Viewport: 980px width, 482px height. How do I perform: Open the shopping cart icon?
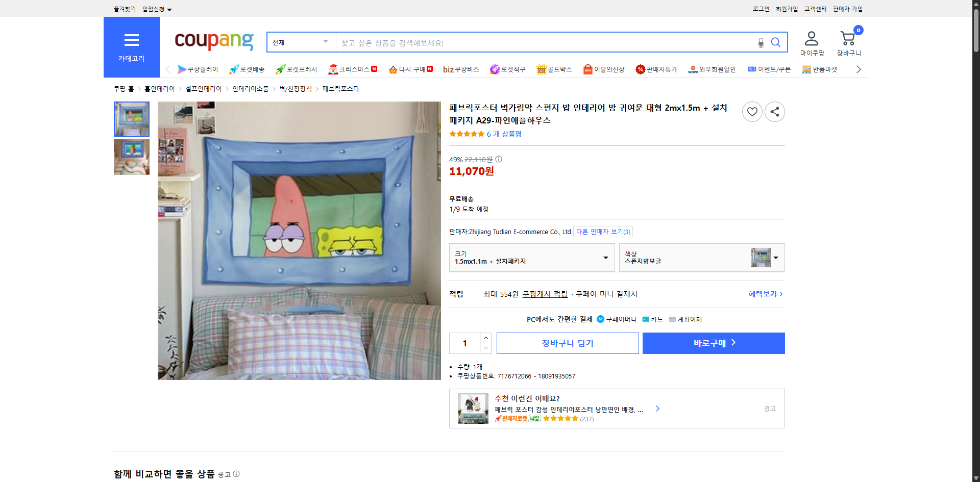click(x=848, y=38)
